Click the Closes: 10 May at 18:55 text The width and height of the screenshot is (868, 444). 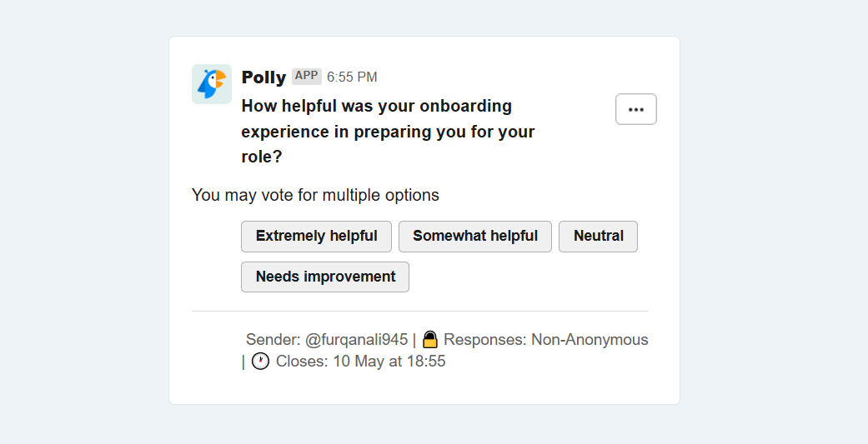point(360,361)
